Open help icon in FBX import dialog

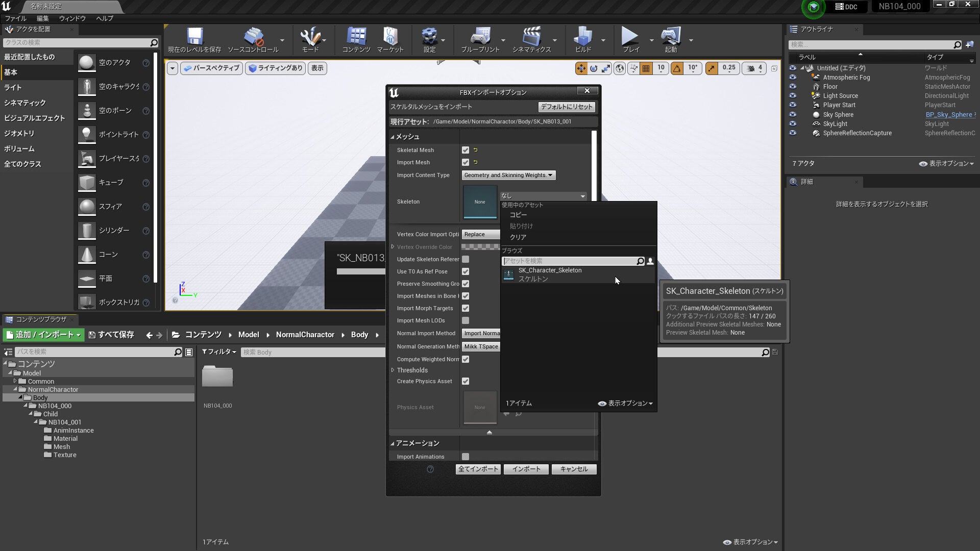click(430, 469)
